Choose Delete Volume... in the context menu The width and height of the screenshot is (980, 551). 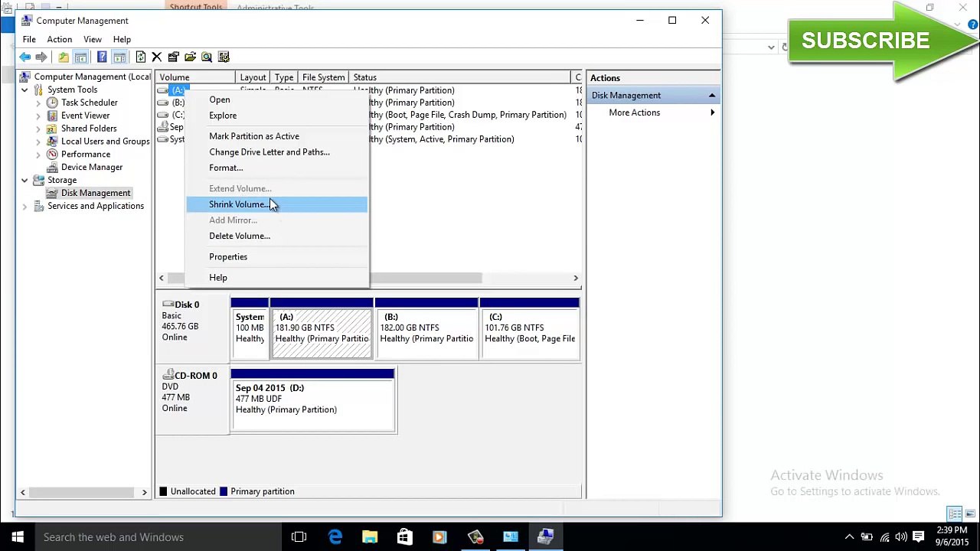(276, 236)
